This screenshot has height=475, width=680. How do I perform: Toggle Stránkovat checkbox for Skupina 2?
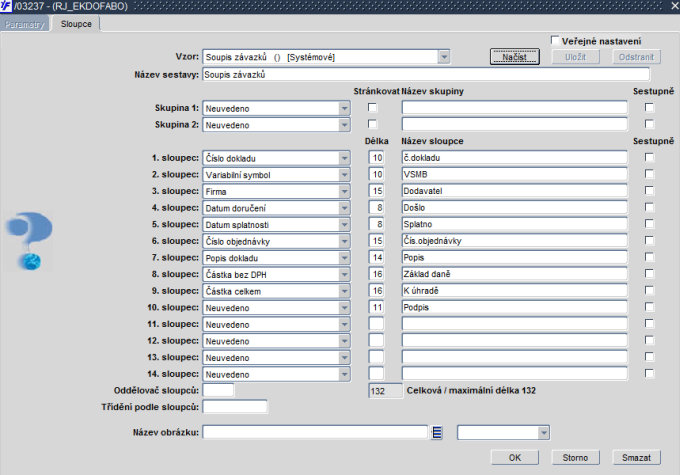pyautogui.click(x=372, y=124)
